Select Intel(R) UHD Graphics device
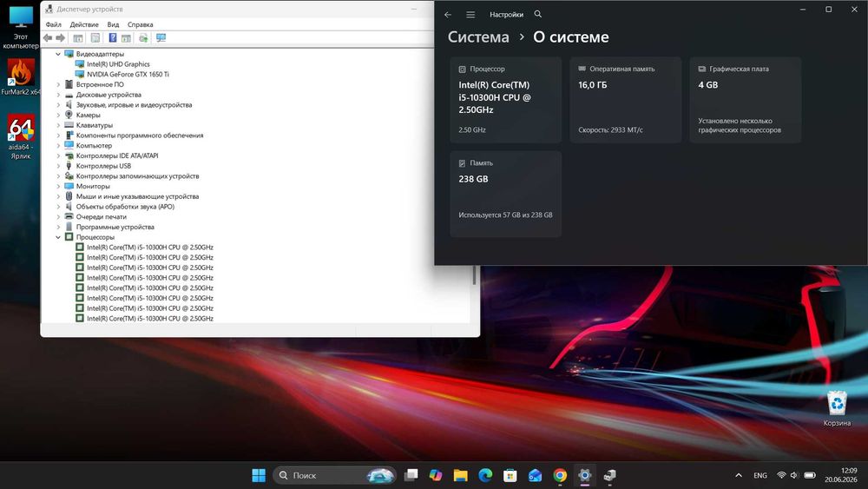This screenshot has height=489, width=868. 118,64
